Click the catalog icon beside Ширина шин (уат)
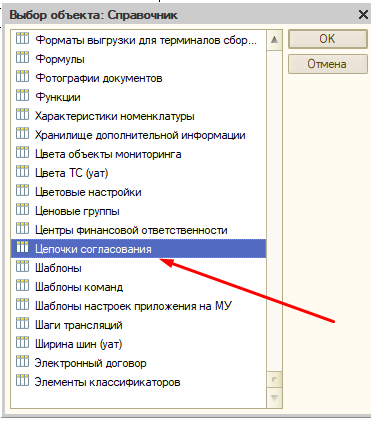This screenshot has height=423, width=371. (22, 342)
